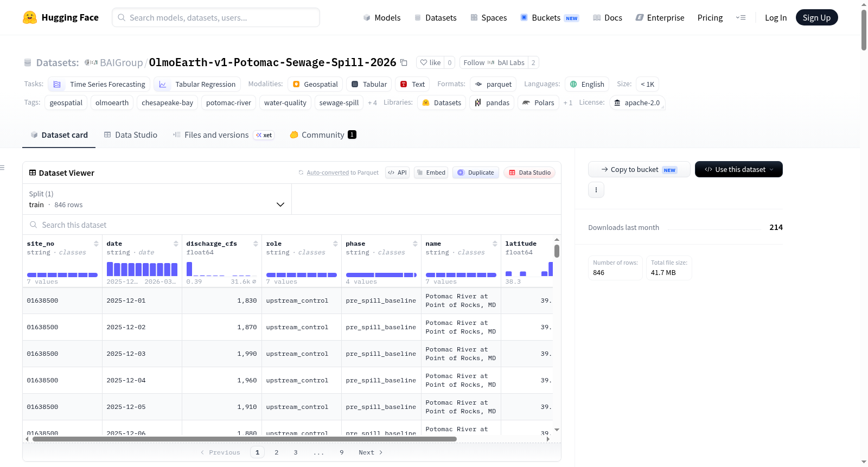Sort the name column
The height and width of the screenshot is (467, 868).
(x=495, y=244)
